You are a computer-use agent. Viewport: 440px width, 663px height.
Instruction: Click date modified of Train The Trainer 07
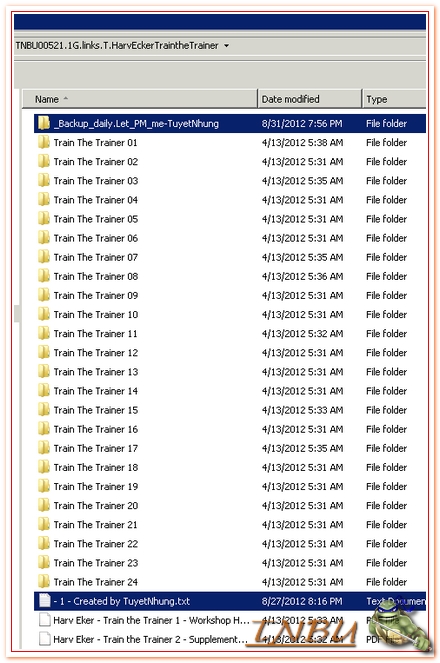coord(302,257)
